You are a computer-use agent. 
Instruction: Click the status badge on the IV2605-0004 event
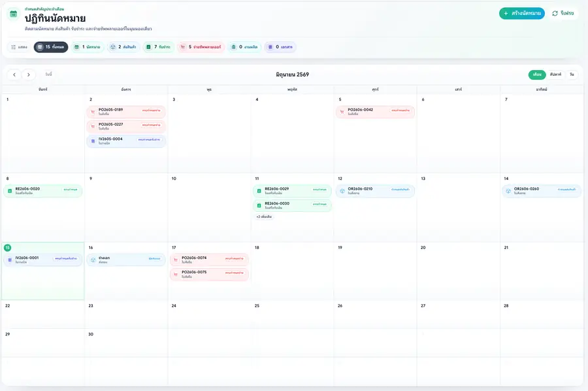(149, 139)
